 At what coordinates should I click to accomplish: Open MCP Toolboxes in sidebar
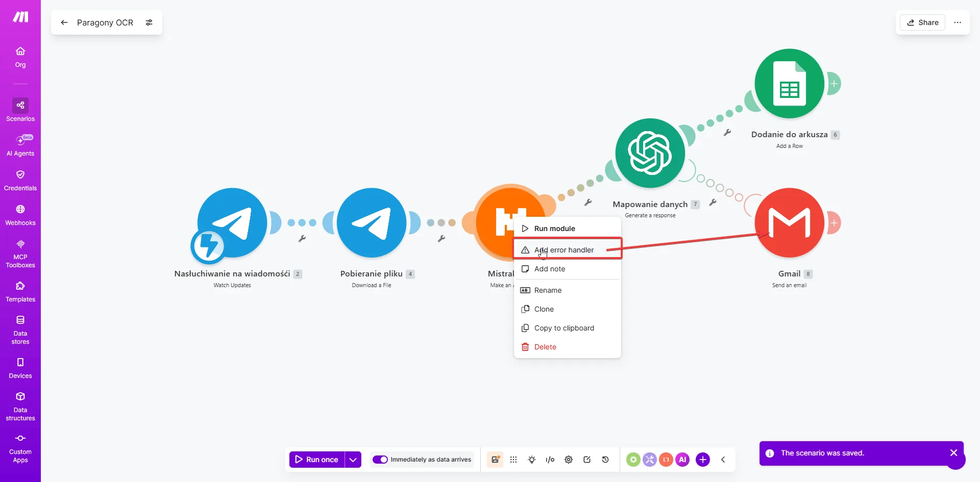coord(20,253)
